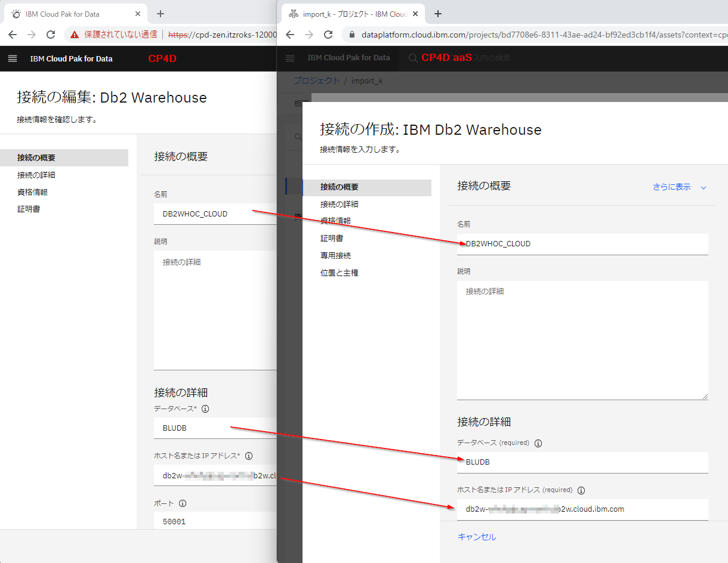
Task: Expand さらに表示 dropdown
Action: point(680,187)
